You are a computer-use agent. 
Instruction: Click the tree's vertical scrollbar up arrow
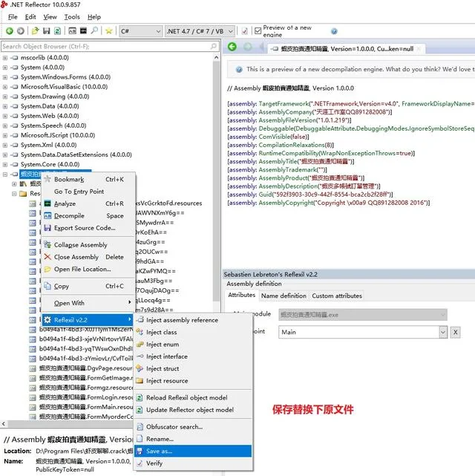click(216, 57)
